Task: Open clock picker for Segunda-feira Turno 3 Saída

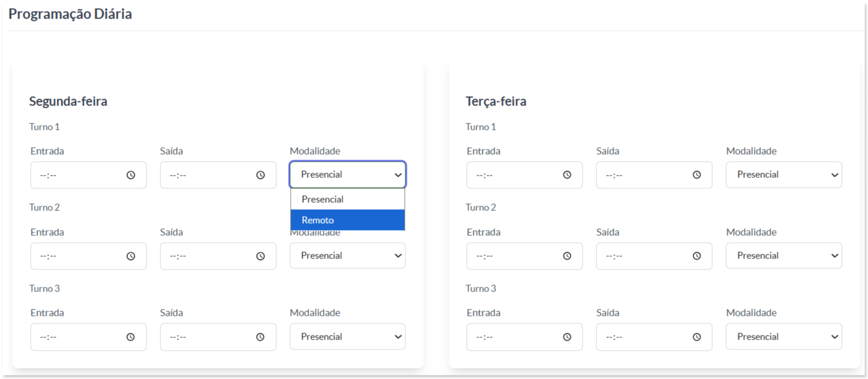Action: 261,337
